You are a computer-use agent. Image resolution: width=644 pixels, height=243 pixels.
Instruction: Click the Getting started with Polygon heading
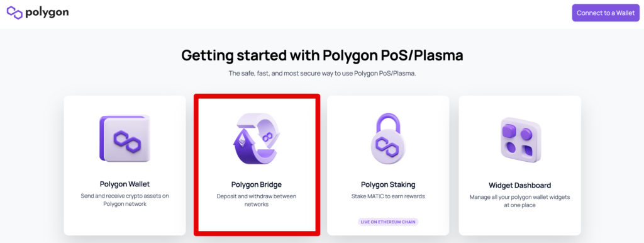322,55
